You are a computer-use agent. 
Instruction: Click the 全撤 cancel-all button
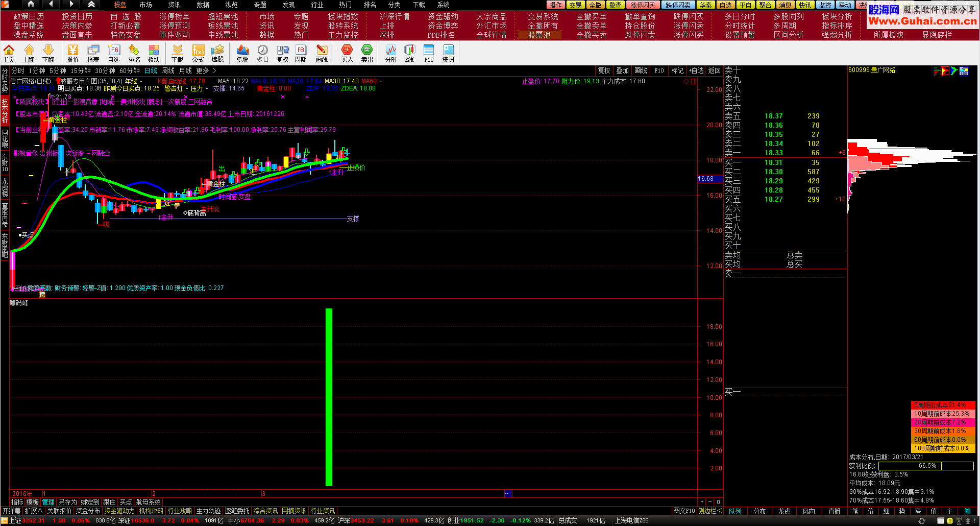point(596,5)
